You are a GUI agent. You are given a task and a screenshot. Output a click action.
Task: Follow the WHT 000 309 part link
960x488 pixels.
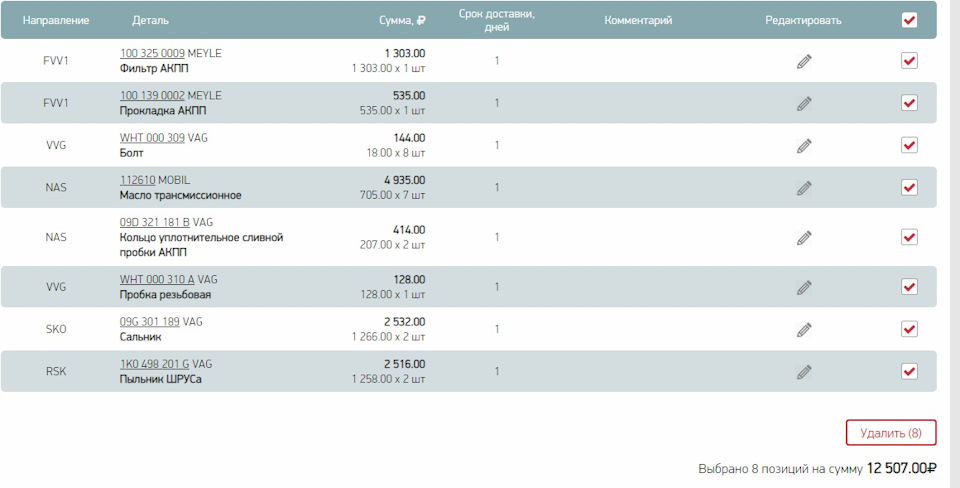[152, 138]
